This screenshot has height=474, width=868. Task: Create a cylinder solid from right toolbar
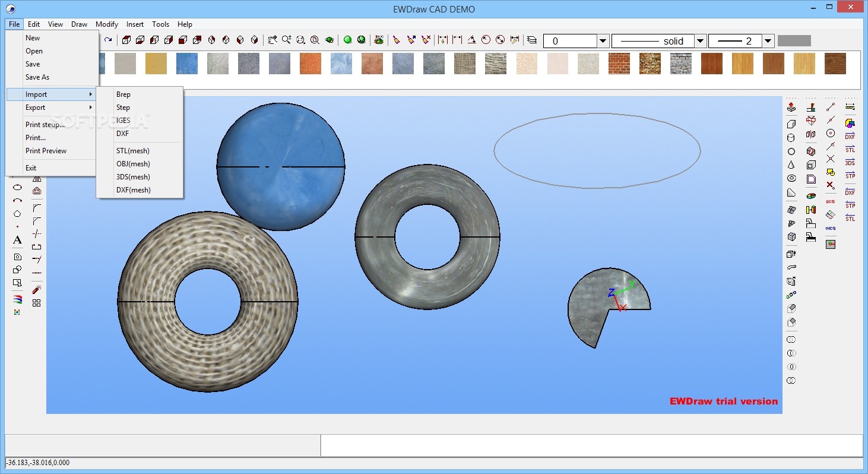tap(791, 138)
